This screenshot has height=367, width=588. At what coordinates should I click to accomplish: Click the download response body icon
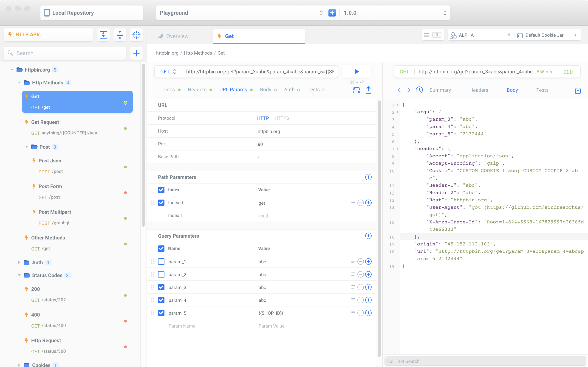tap(578, 90)
